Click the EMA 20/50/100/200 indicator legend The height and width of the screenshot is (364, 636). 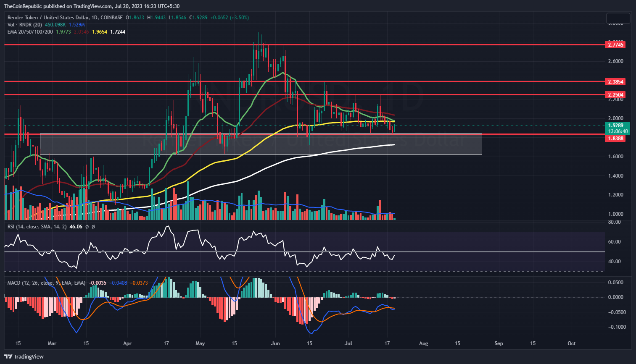[x=30, y=32]
